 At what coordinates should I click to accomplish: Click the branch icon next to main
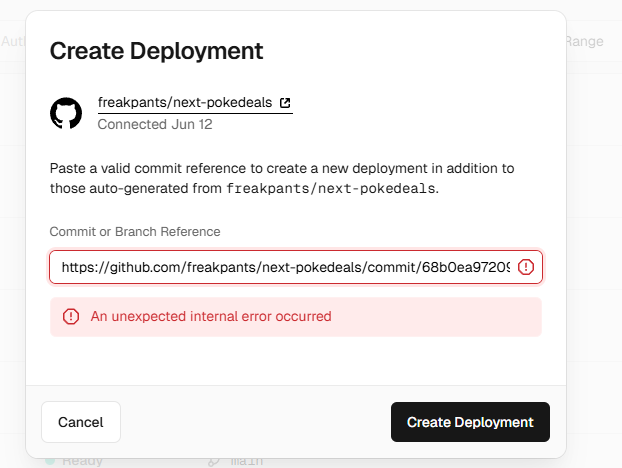212,461
